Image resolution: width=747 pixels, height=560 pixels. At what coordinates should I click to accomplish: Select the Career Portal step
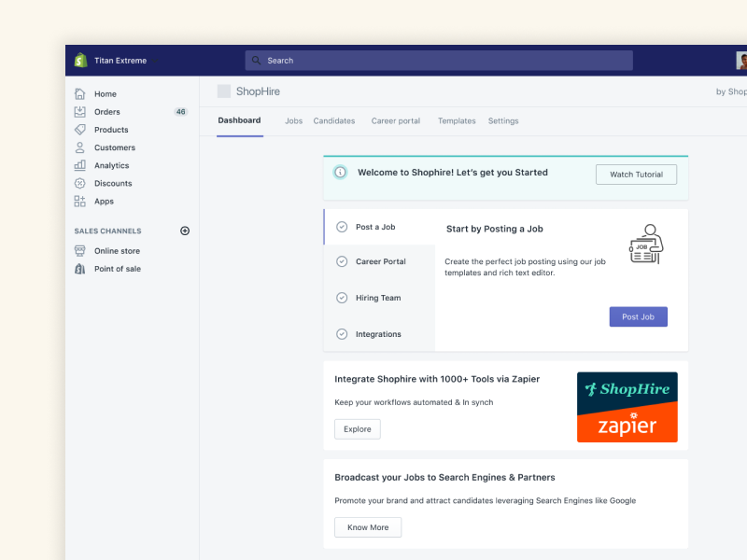point(380,261)
